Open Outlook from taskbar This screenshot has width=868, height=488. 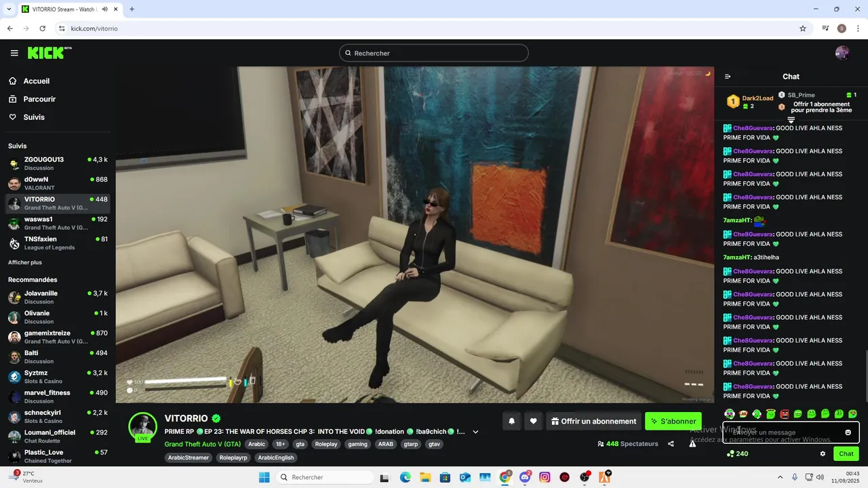click(x=465, y=477)
